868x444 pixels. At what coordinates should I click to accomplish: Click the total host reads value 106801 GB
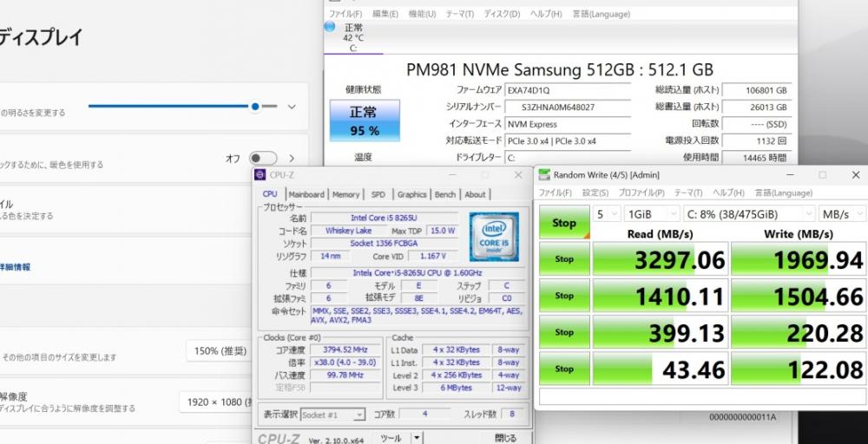(757, 90)
